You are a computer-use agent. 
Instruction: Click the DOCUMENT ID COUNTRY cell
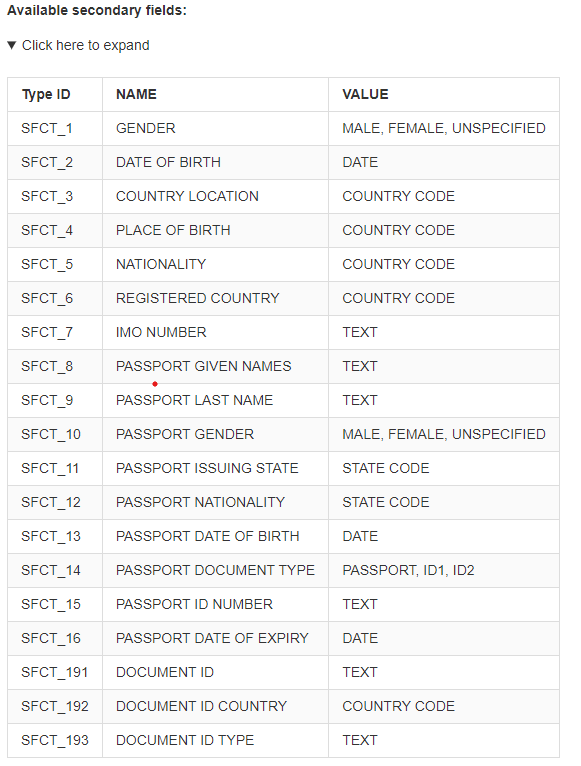pyautogui.click(x=215, y=706)
